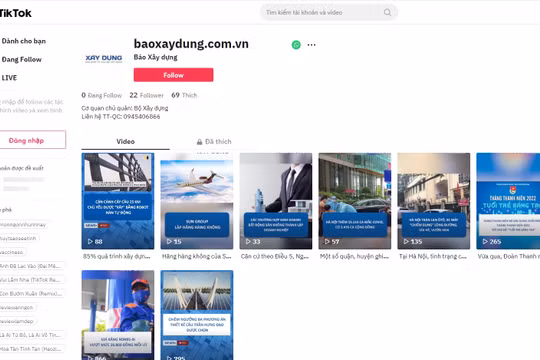Image resolution: width=540 pixels, height=360 pixels.
Task: Click the caption 'Tại Hà Nội, tình trạng c...'
Action: coord(433,256)
